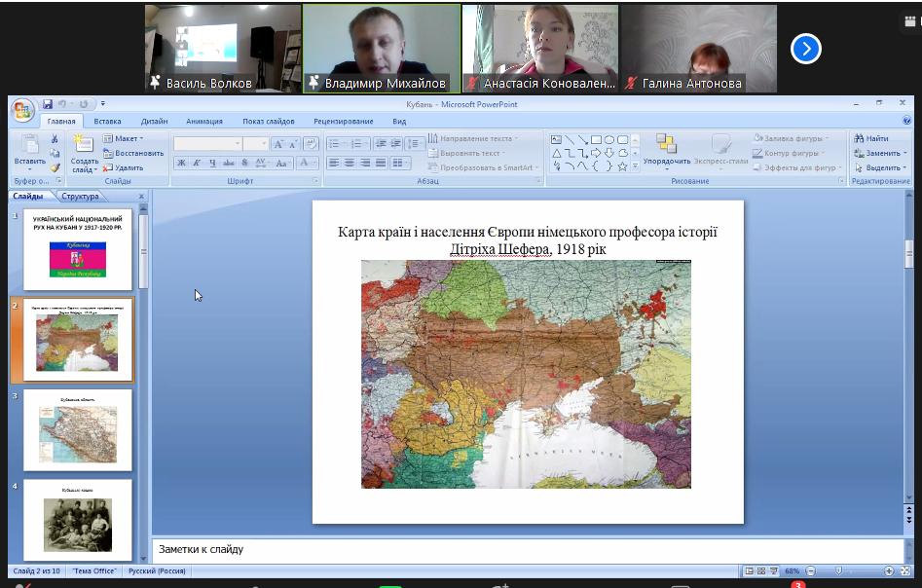Select the text box shape icon
This screenshot has width=922, height=588.
pos(556,139)
